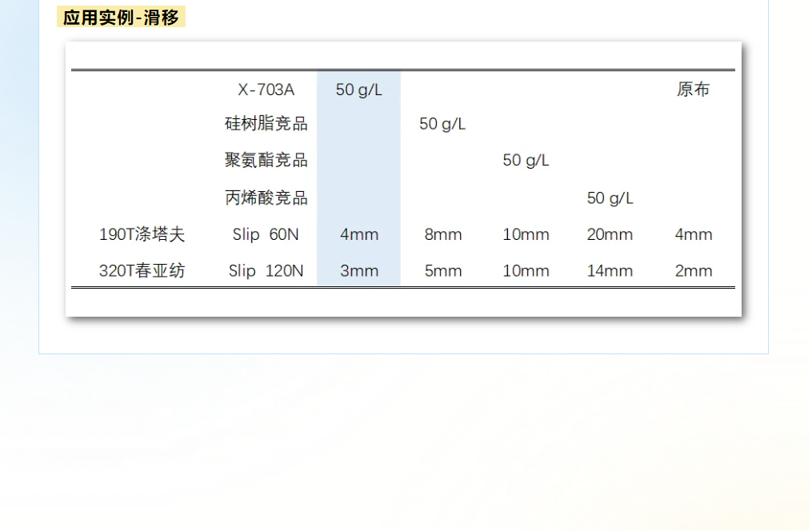
Task: Click 50 g/L in the 丙烯酸竞品 row
Action: 610,198
